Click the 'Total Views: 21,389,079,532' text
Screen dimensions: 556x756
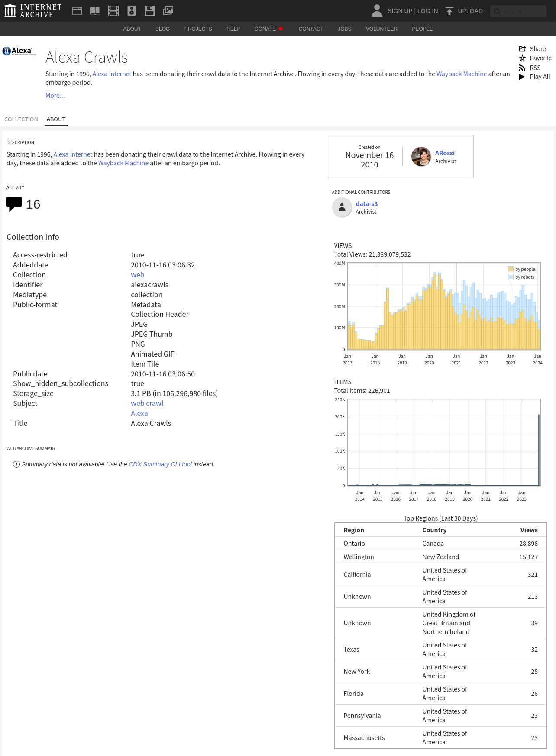[372, 254]
